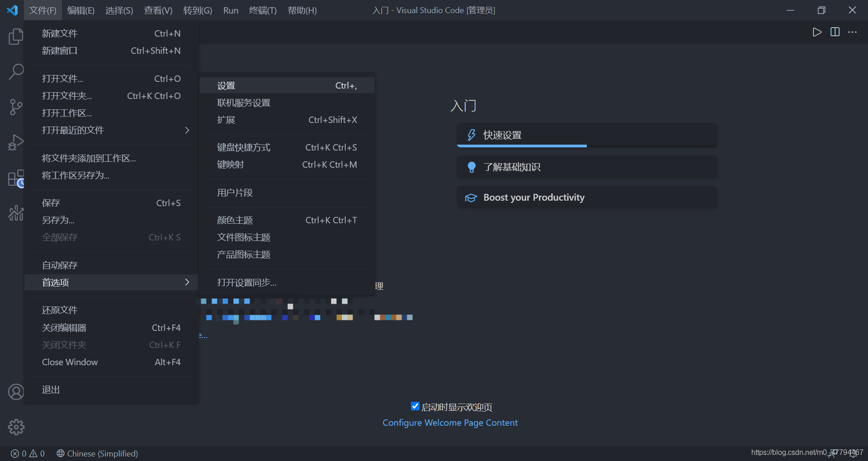Choose 颜色主题 submenu entry
Image resolution: width=868 pixels, height=461 pixels.
[287, 220]
